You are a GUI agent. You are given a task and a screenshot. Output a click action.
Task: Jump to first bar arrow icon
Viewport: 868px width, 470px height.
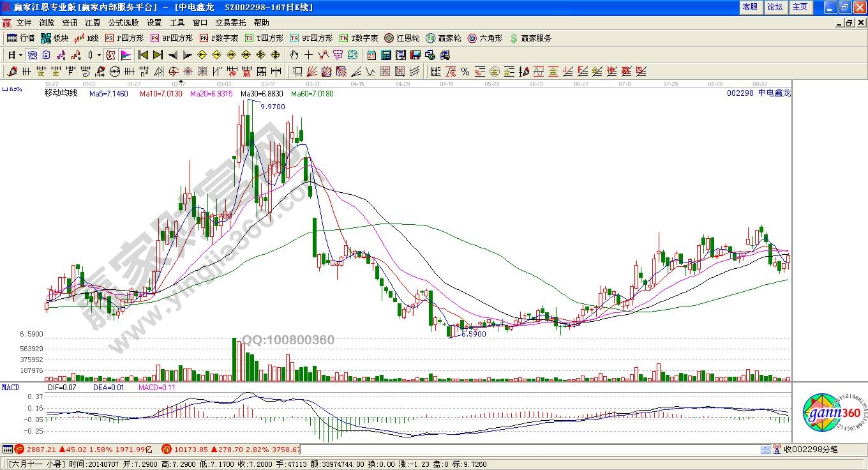coord(143,55)
